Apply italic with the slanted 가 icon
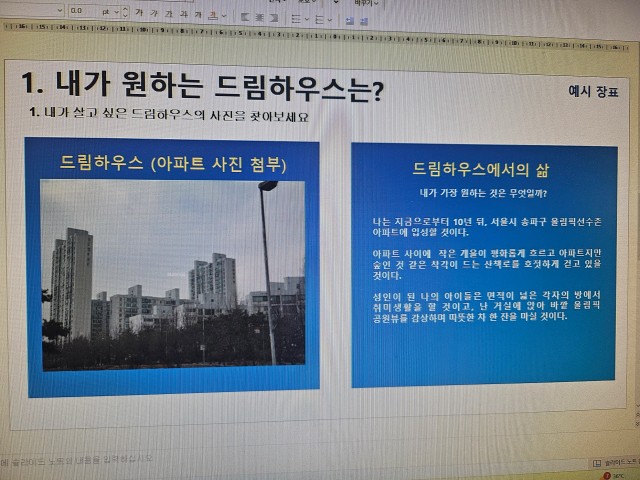Viewport: 640px width, 480px height. pyautogui.click(x=154, y=13)
